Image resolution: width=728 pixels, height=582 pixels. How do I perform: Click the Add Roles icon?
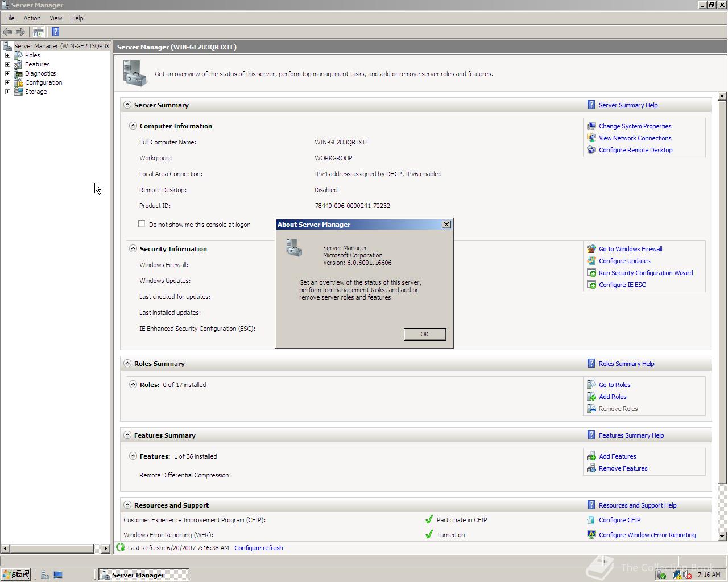point(591,397)
